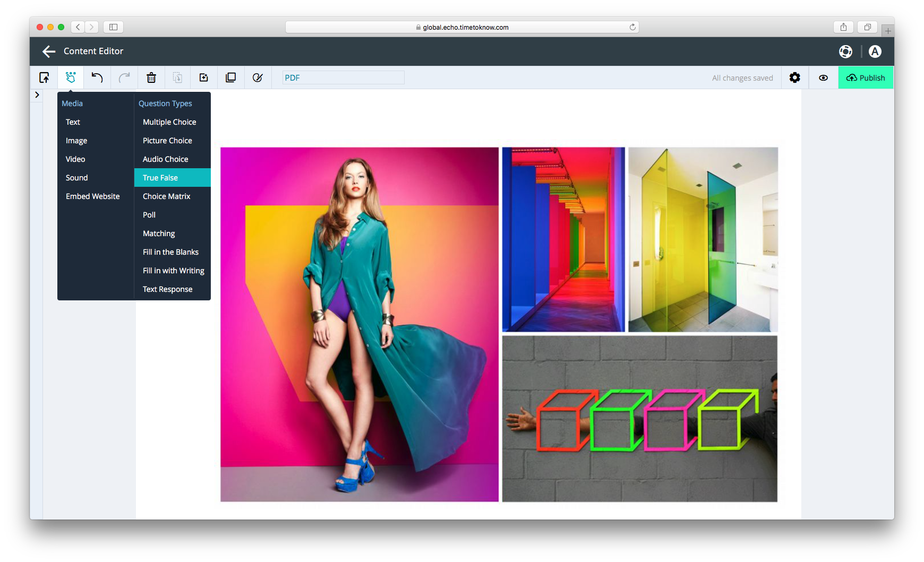Click the duplicate layers icon
924x562 pixels.
pyautogui.click(x=230, y=77)
